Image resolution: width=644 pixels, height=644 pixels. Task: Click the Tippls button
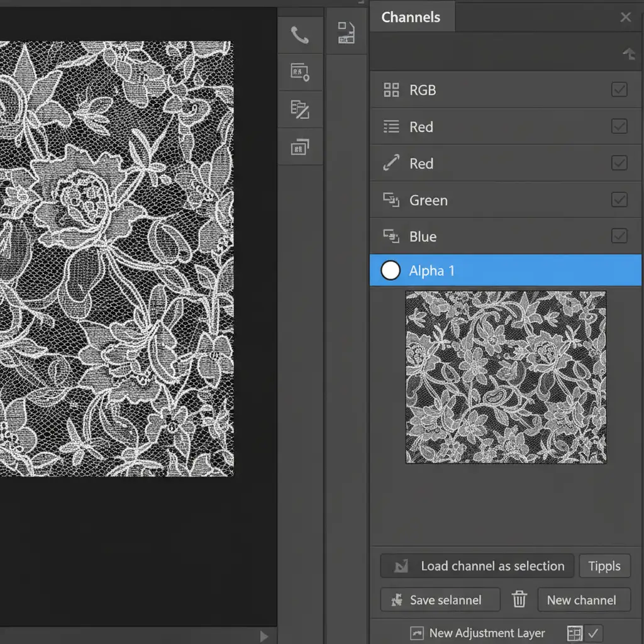click(604, 566)
